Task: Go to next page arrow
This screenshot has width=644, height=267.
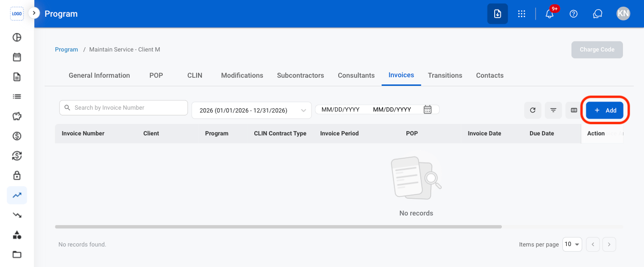Action: coord(609,245)
